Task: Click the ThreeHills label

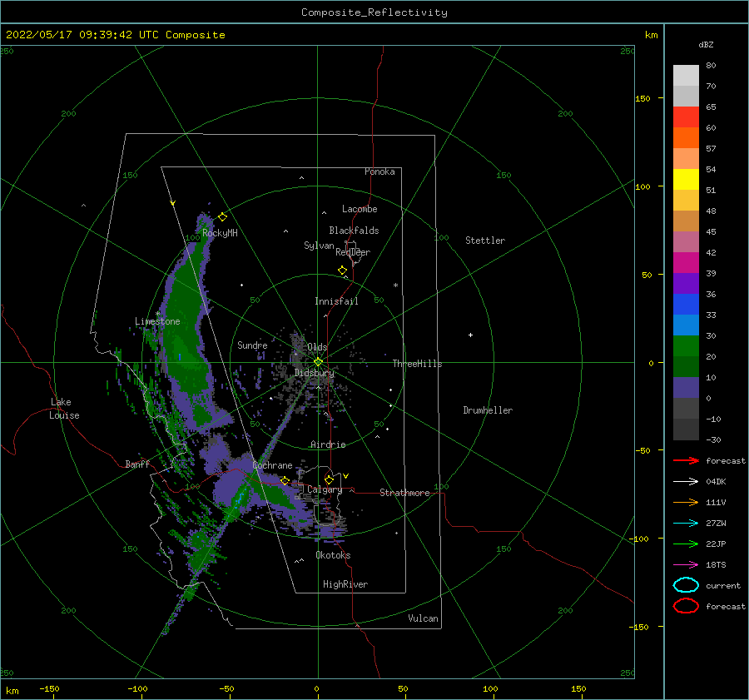Action: (x=417, y=364)
